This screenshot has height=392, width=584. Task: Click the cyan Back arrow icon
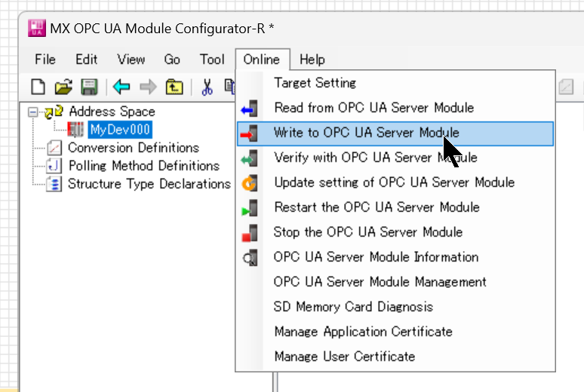coord(121,87)
